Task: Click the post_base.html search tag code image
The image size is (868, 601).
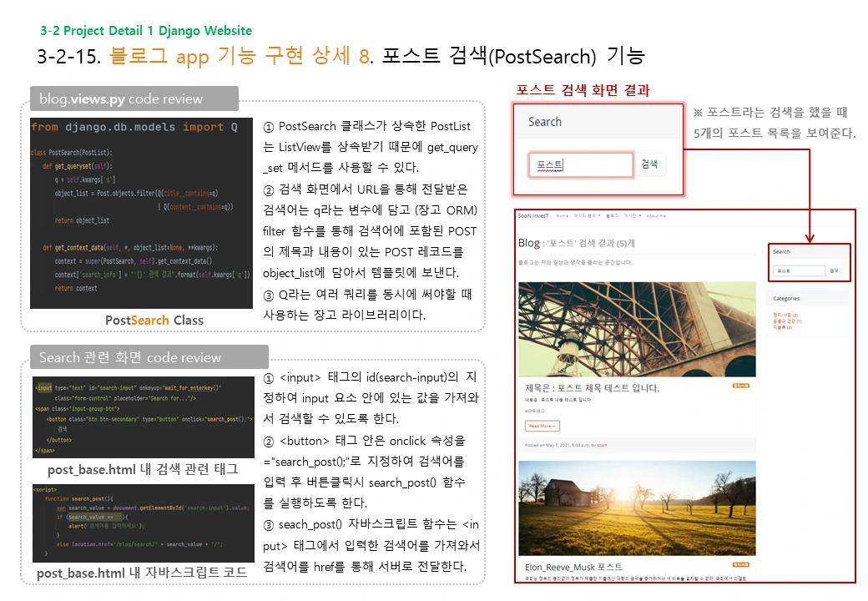Action: pos(144,417)
